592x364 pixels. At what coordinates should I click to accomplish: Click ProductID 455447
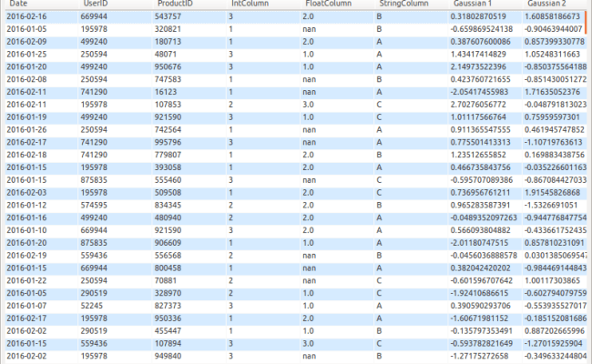[168, 331]
